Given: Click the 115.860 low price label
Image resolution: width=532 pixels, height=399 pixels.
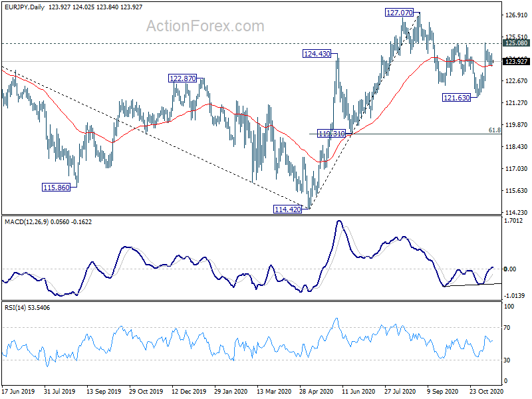Looking at the screenshot, I should click(x=56, y=188).
